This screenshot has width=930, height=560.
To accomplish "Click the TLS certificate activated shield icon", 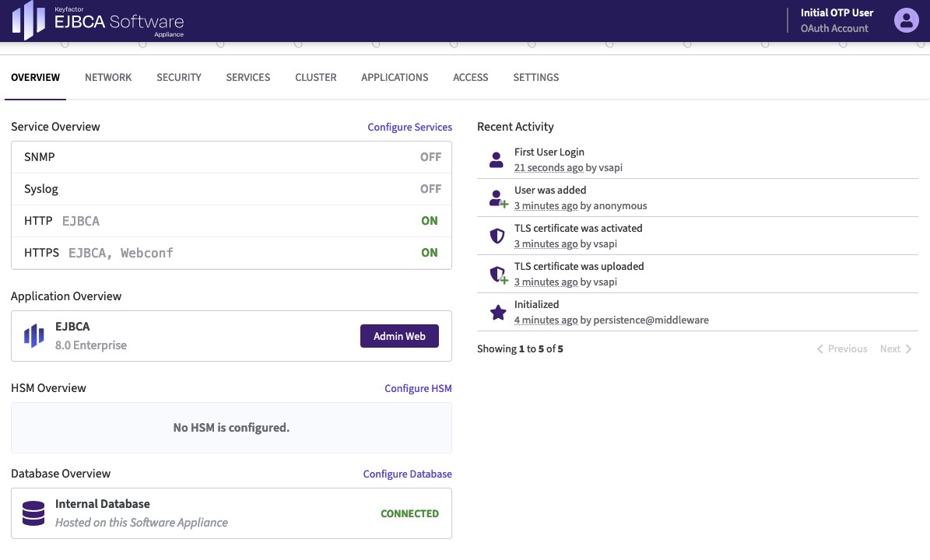I will [x=497, y=236].
